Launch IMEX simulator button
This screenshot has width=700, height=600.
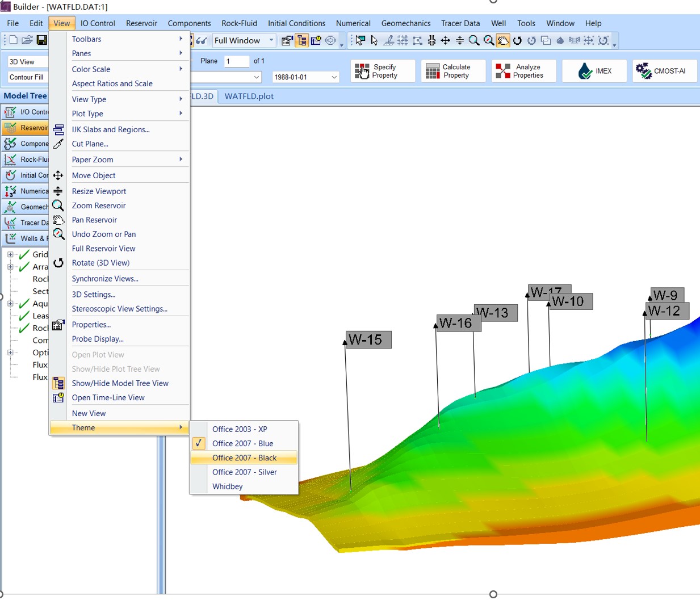[594, 71]
